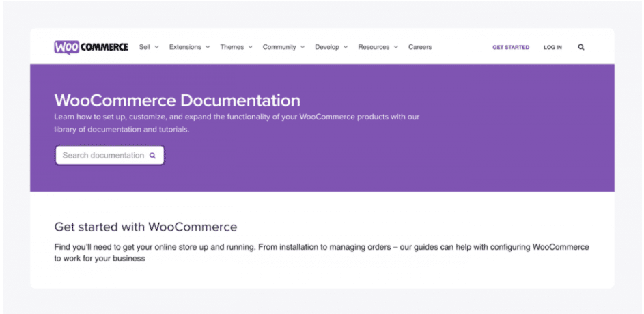This screenshot has width=644, height=314.
Task: Open the Develop menu item
Action: click(x=327, y=47)
